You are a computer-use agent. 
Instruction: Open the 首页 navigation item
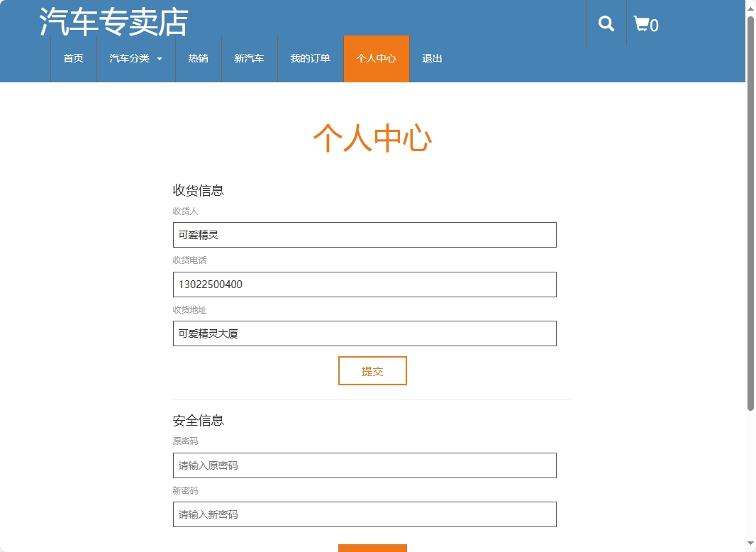pos(73,60)
